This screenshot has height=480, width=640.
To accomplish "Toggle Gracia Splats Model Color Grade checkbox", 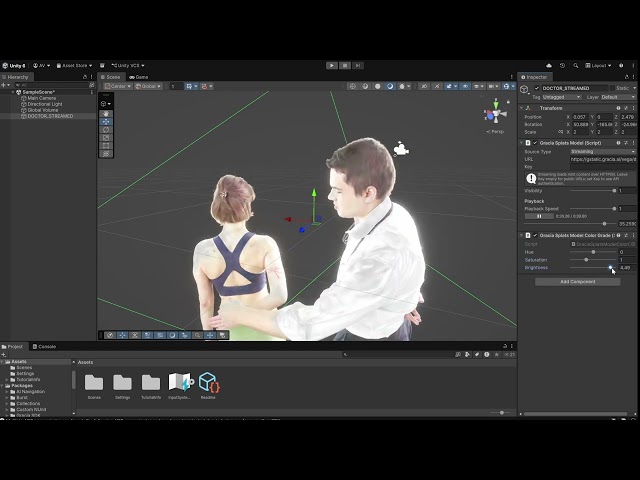I will 535,236.
